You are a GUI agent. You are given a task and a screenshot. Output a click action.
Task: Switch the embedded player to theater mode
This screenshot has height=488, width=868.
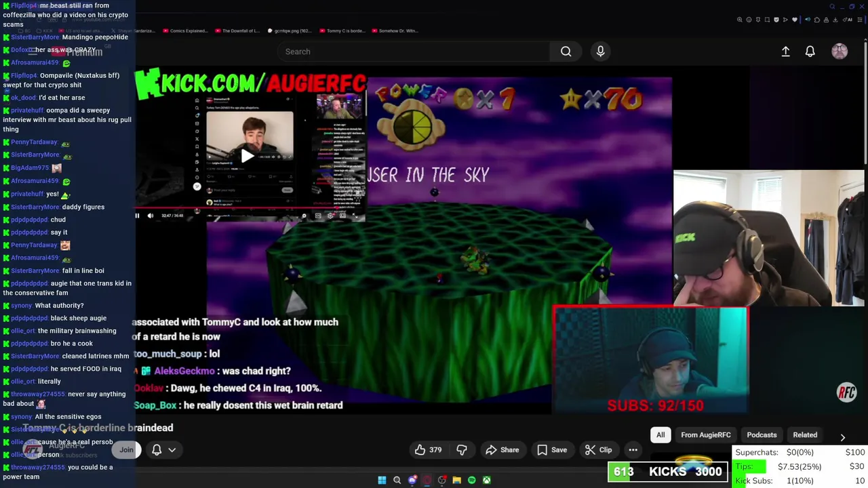[x=342, y=216]
